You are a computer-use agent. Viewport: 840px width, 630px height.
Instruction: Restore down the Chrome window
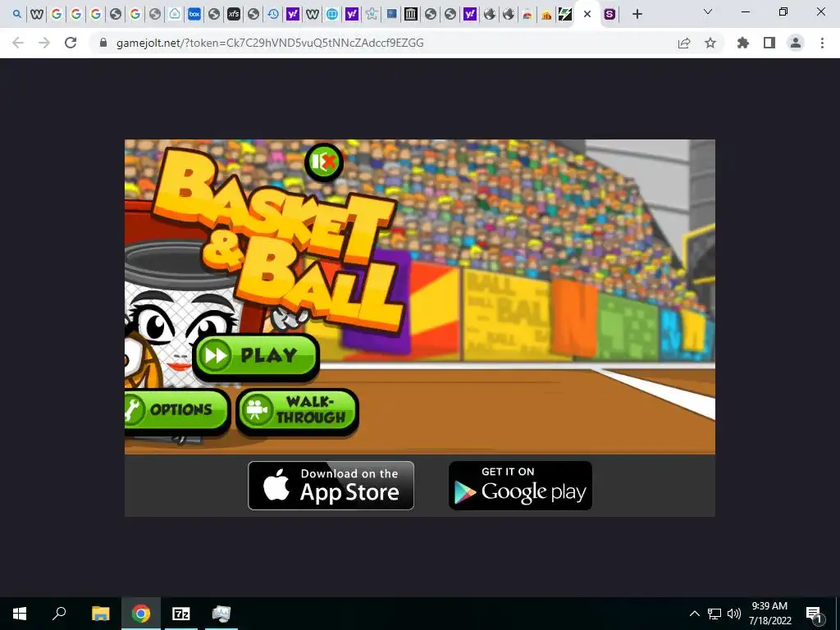pos(783,11)
